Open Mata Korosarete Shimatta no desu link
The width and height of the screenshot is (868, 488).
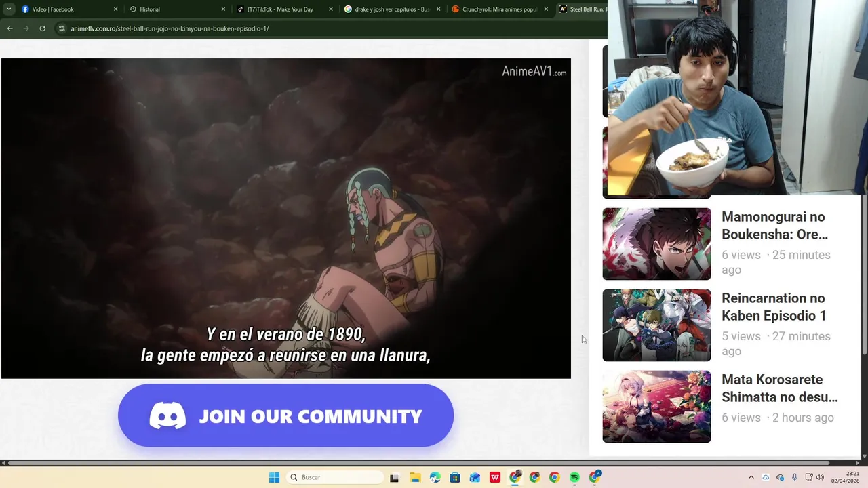click(x=780, y=388)
